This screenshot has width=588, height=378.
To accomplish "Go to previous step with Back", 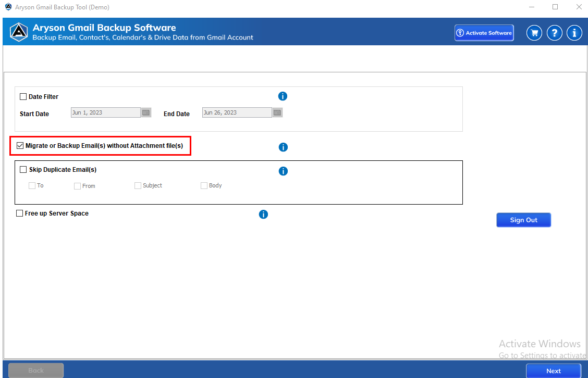I will click(36, 370).
